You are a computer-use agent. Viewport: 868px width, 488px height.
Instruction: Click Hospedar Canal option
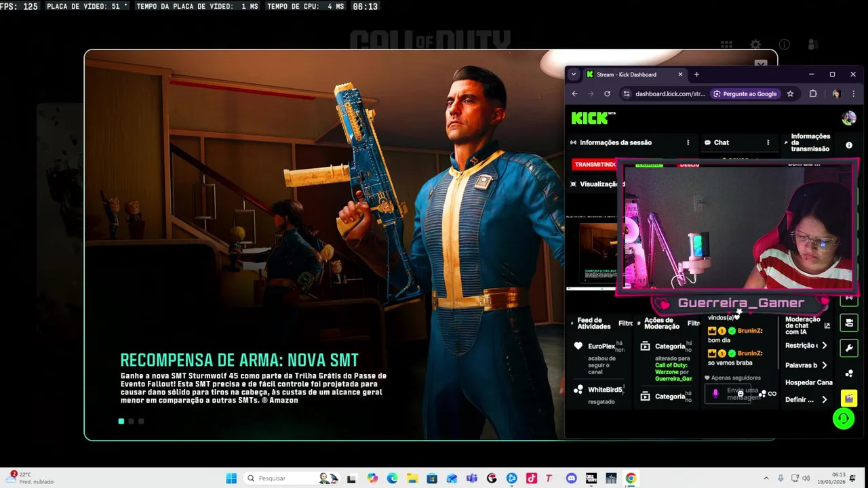pyautogui.click(x=808, y=383)
